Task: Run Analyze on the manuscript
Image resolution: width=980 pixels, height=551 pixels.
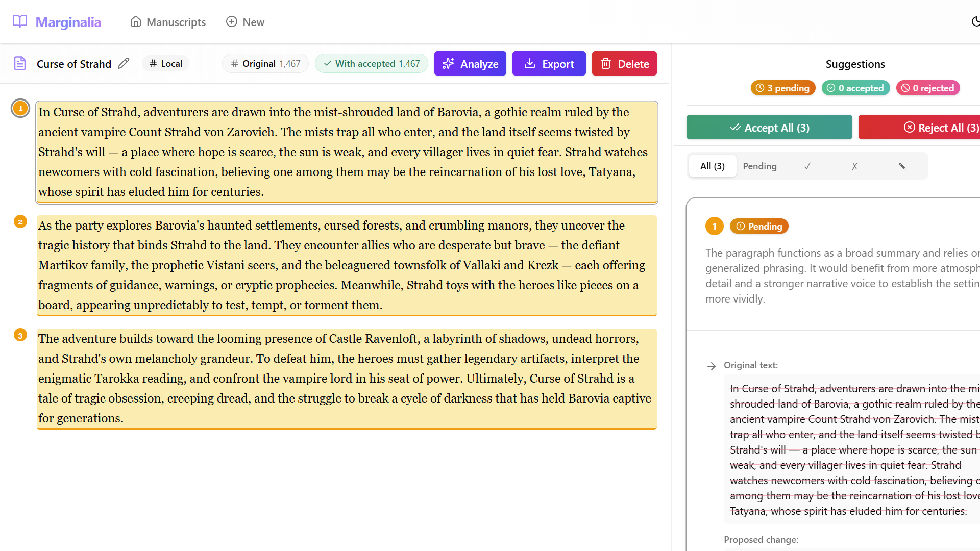Action: [470, 63]
